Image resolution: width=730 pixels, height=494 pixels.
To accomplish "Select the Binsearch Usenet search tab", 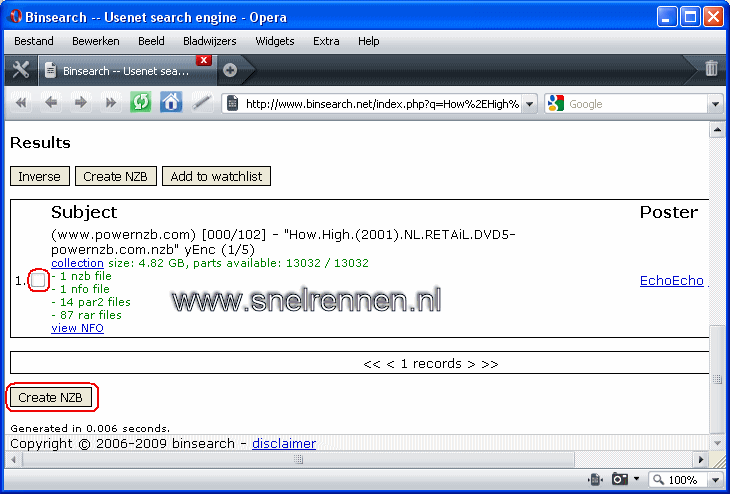I will click(126, 71).
